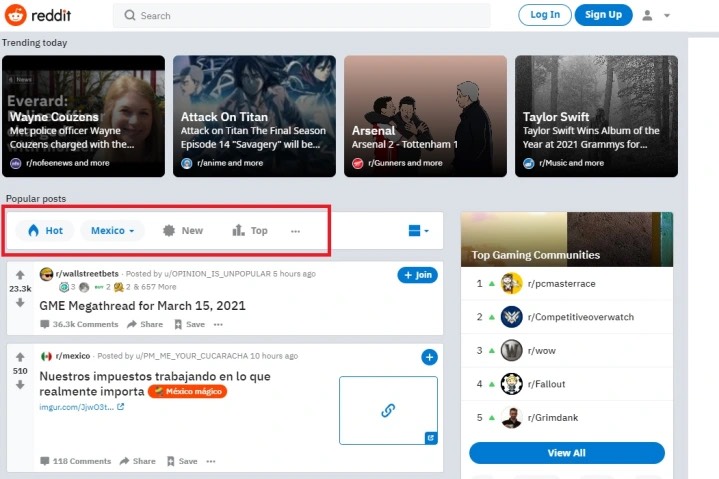719x479 pixels.
Task: Click the search magnifier icon
Action: (x=130, y=16)
